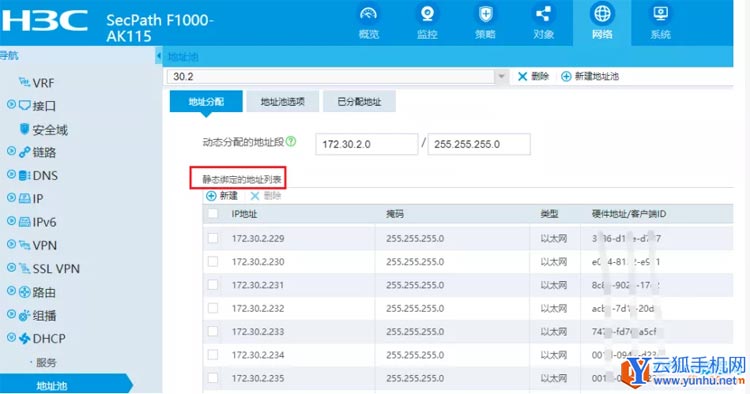
Task: Open the 监控 monitoring icon
Action: point(427,14)
